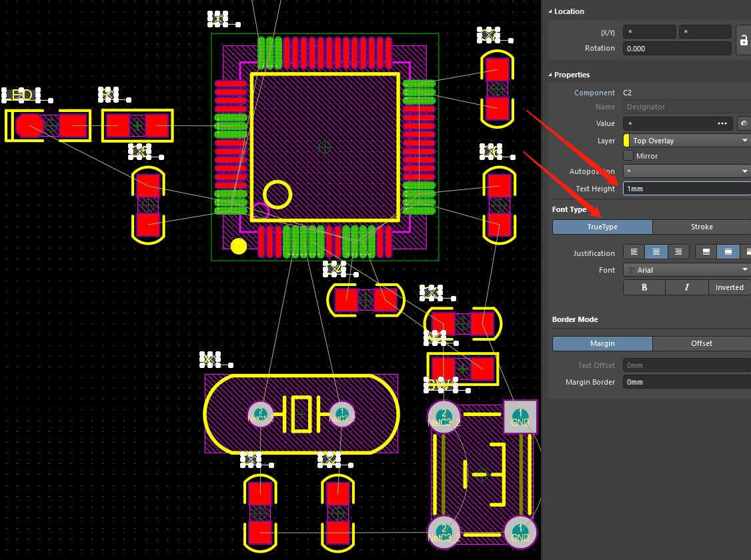Click the Component value C2
Screen dimensions: 751x560
(x=628, y=93)
